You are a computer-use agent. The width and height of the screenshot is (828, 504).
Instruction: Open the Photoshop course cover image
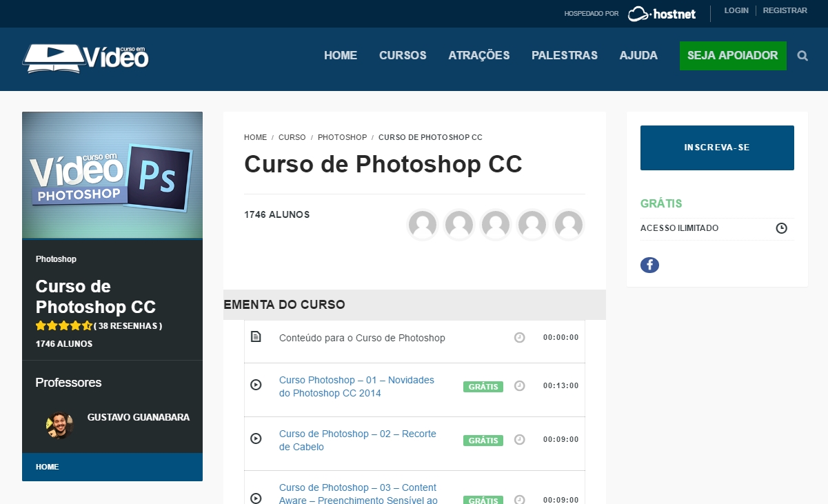click(112, 175)
